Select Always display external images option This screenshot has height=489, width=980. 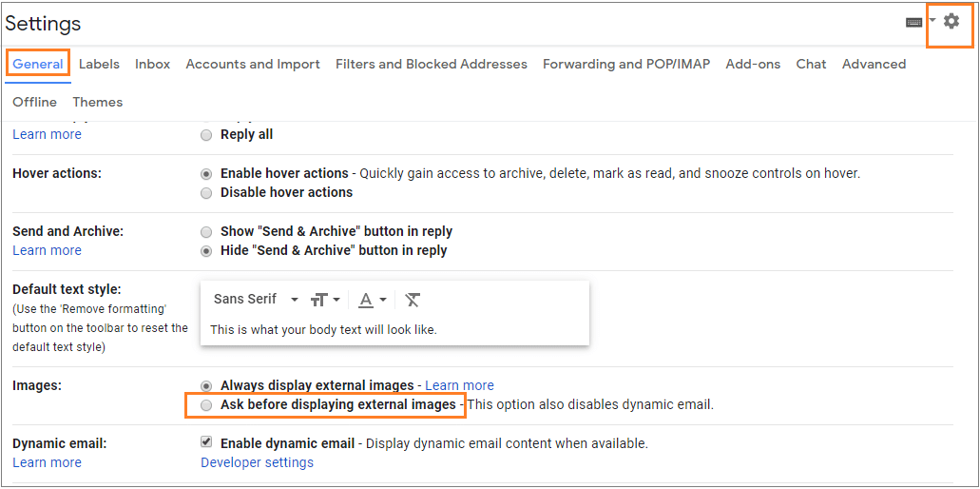click(206, 386)
